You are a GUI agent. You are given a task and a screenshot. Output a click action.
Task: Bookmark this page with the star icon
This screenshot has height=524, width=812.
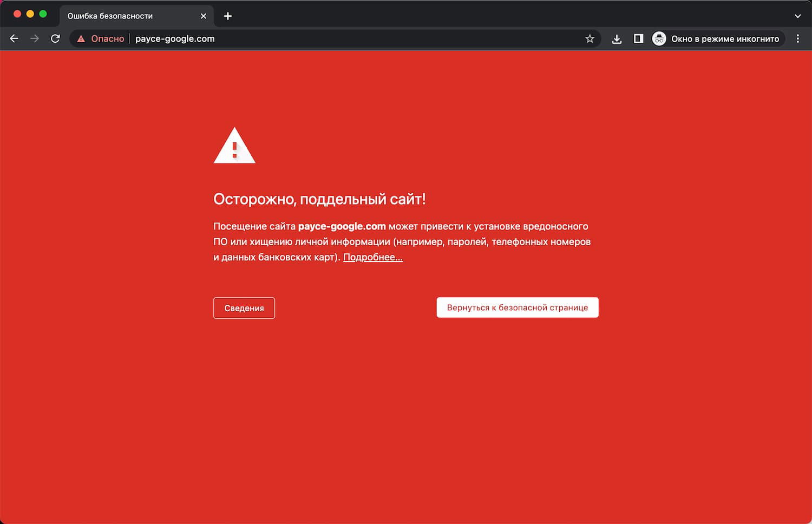590,39
